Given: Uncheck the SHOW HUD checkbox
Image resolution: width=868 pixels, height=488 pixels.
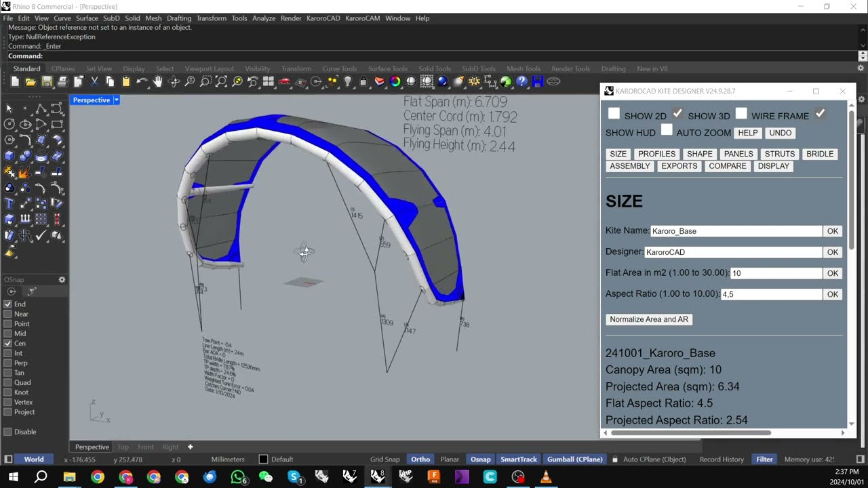Looking at the screenshot, I should (x=820, y=114).
